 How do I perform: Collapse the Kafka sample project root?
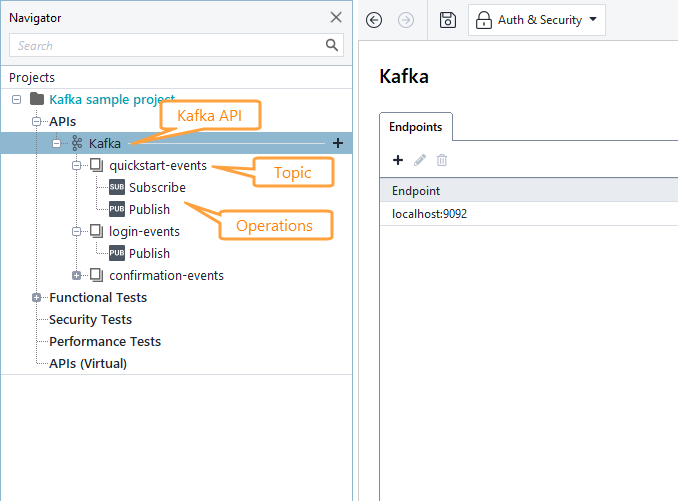point(16,99)
